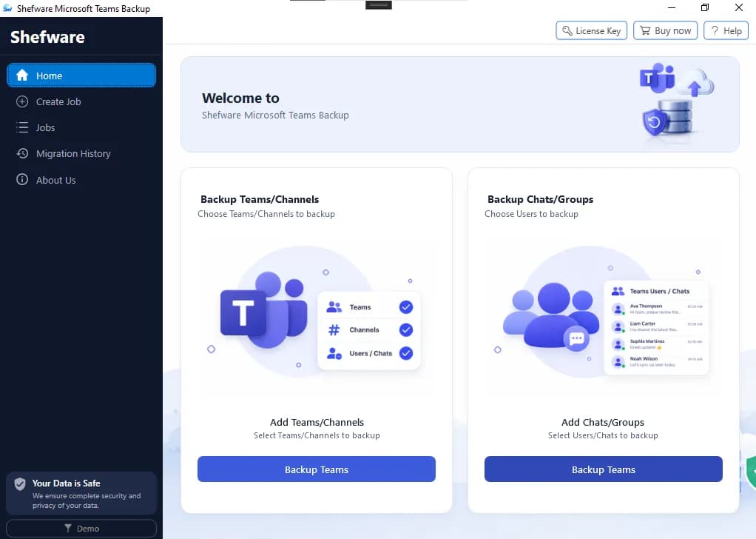The height and width of the screenshot is (539, 756).
Task: Click 'Choose Users to backup' text
Action: [531, 214]
